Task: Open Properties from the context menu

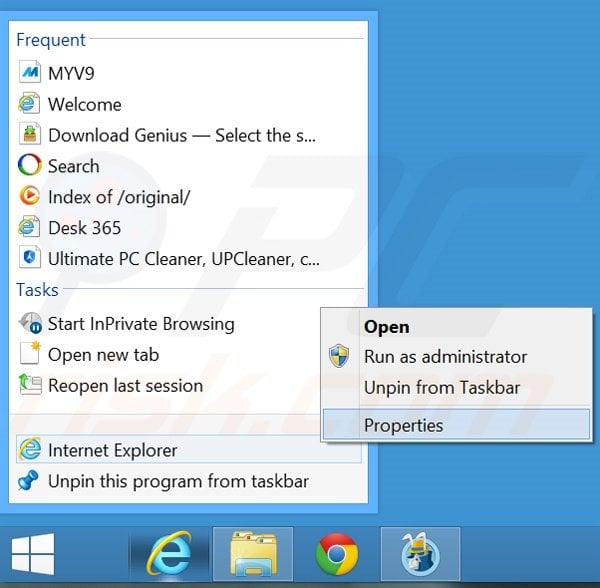Action: click(456, 425)
